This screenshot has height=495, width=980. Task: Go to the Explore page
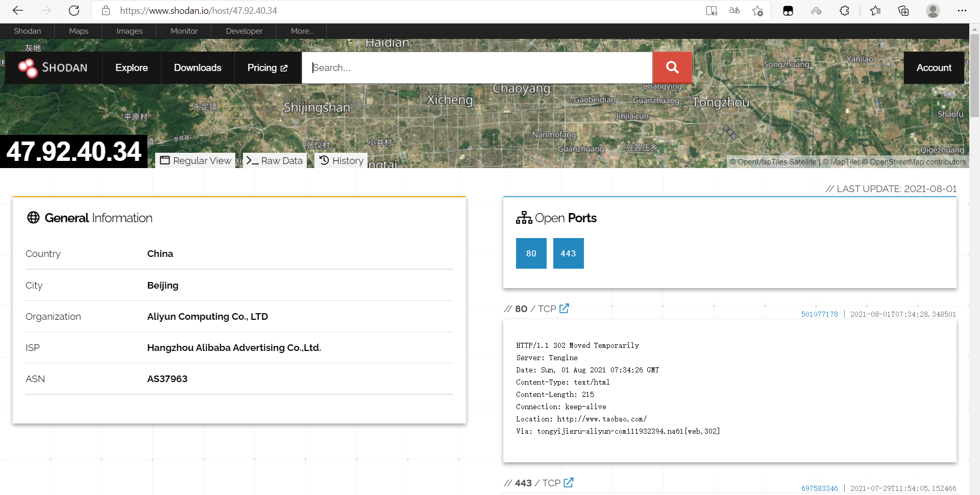point(132,67)
